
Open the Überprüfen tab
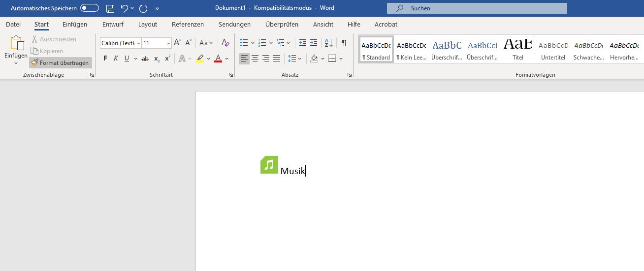tap(282, 24)
